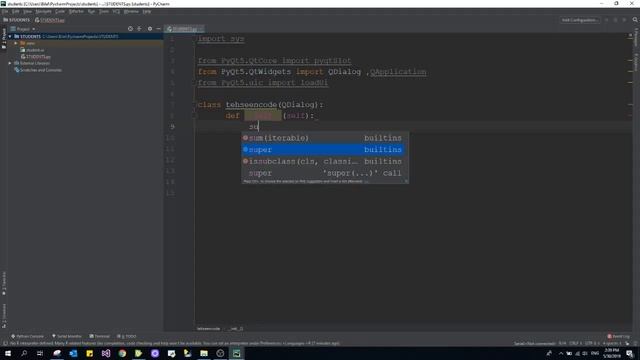Screen dimensions: 640x360
Task: Open Project panel settings gear
Action: pos(150,29)
